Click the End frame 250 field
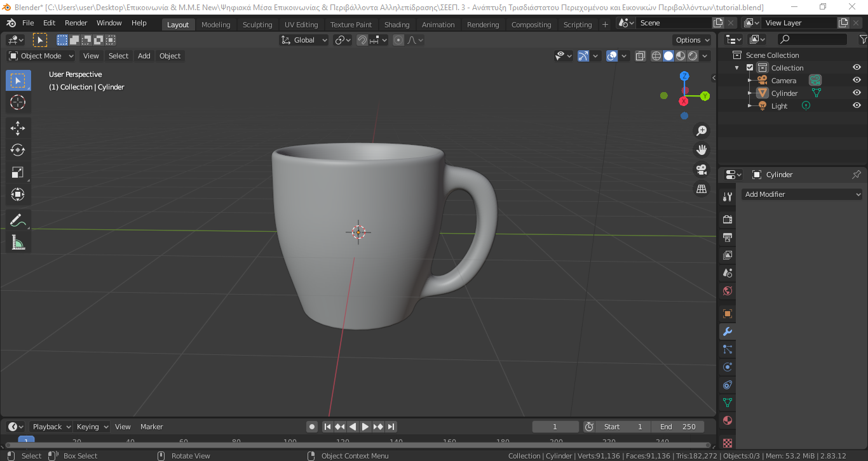Viewport: 868px width, 461px height. tap(678, 427)
